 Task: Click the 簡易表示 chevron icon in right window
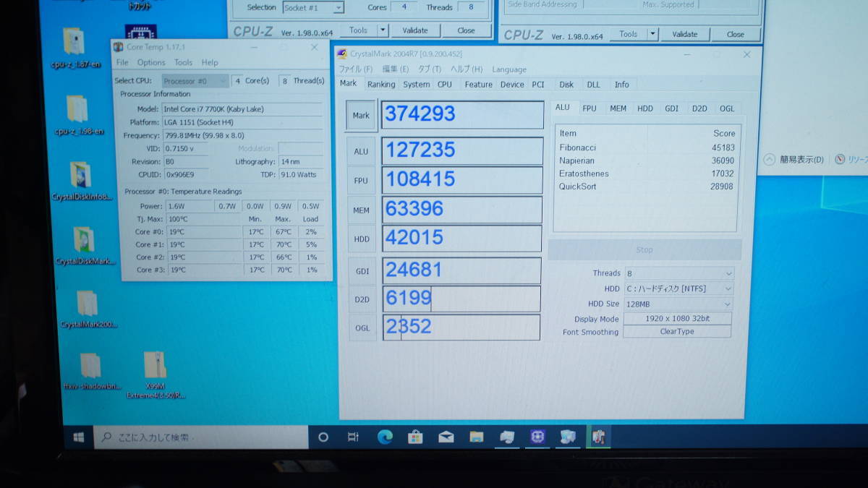click(769, 160)
